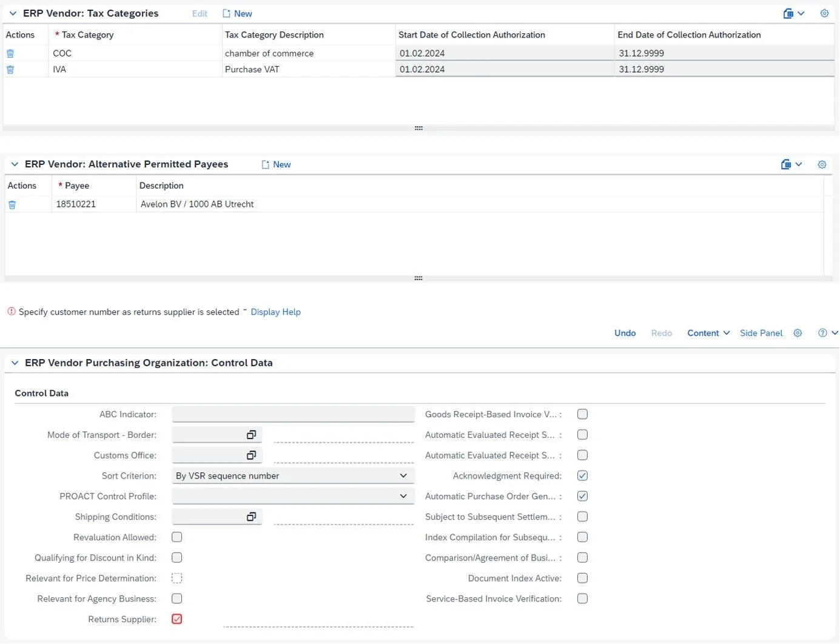Open value help for Customs Office
840x644 pixels.
coord(252,455)
